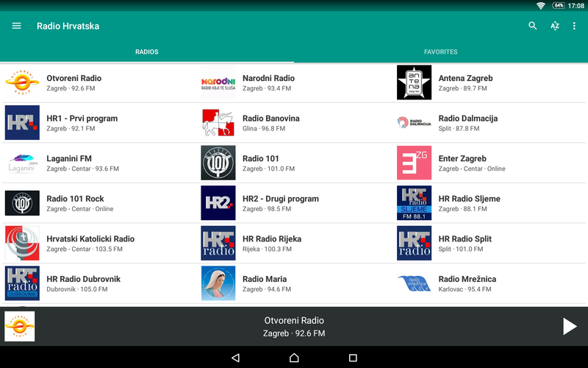Tap the Radio Banovina logo

[218, 122]
